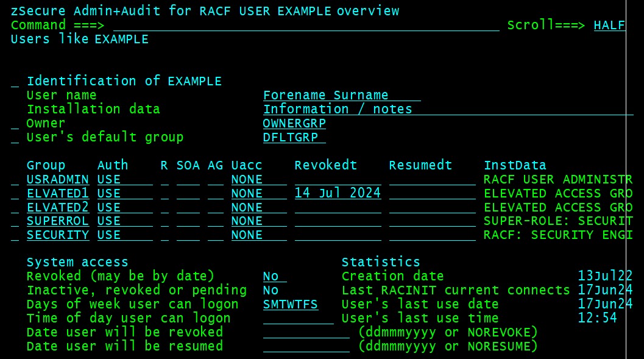
Task: Click the empty Revokedt field for SECURITY
Action: point(338,235)
